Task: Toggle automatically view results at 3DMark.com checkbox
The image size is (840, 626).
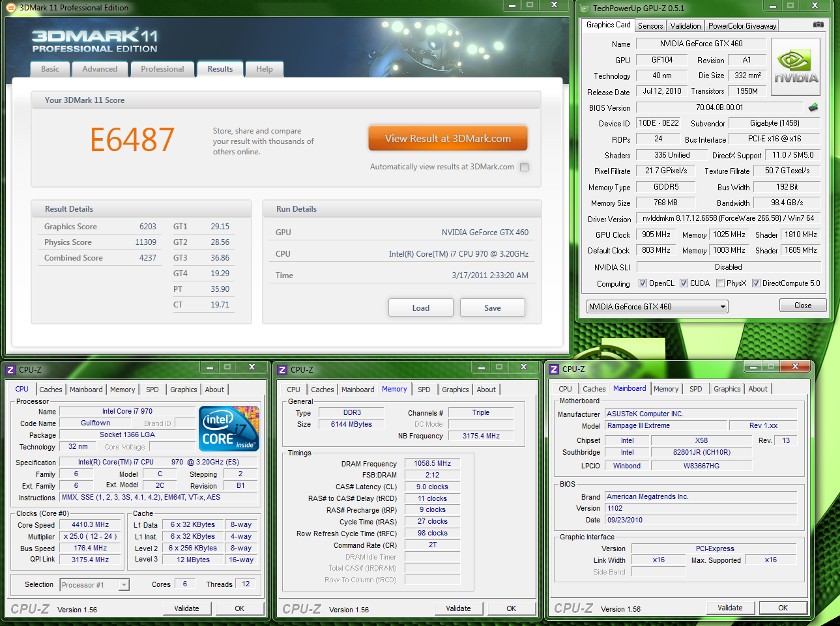Action: tap(525, 167)
